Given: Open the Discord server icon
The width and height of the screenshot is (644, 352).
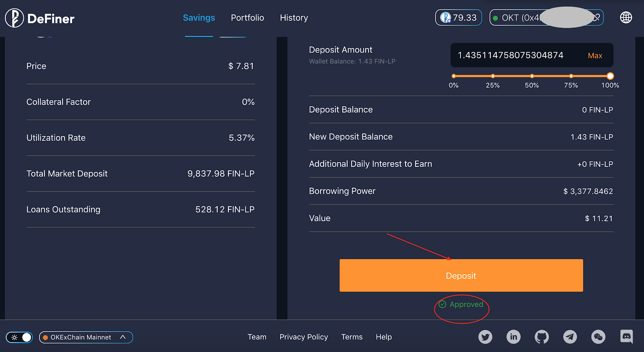Looking at the screenshot, I should (x=627, y=337).
